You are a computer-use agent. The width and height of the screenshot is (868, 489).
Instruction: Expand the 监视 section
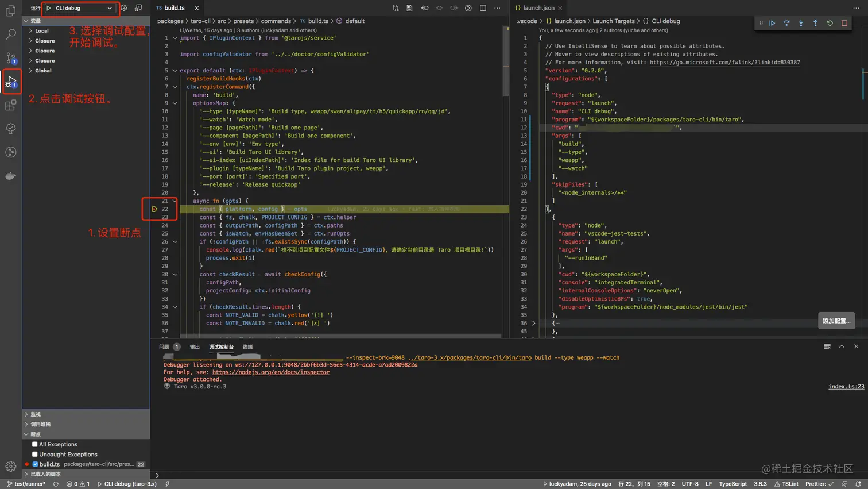pos(86,414)
